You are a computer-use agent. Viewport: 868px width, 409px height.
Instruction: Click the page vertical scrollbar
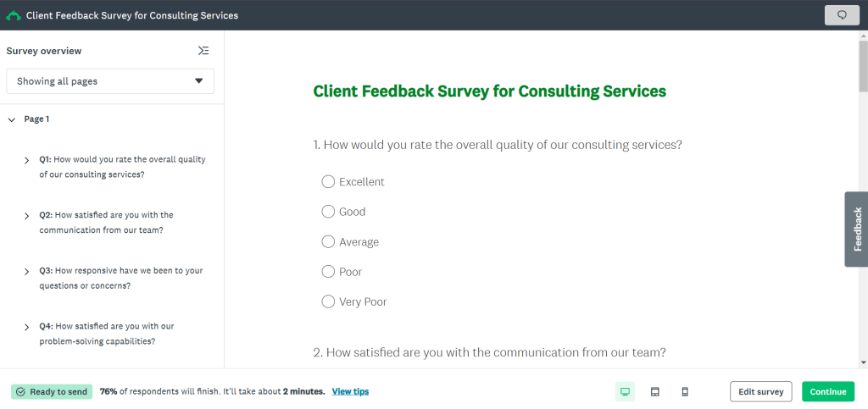click(x=863, y=203)
